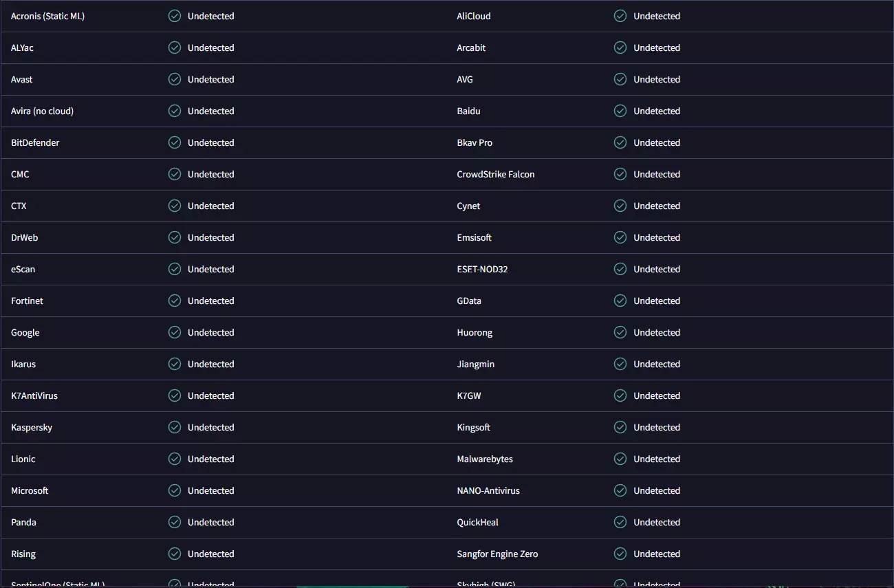This screenshot has height=588, width=894.
Task: Click the check icon in BitDefender row
Action: (x=175, y=142)
